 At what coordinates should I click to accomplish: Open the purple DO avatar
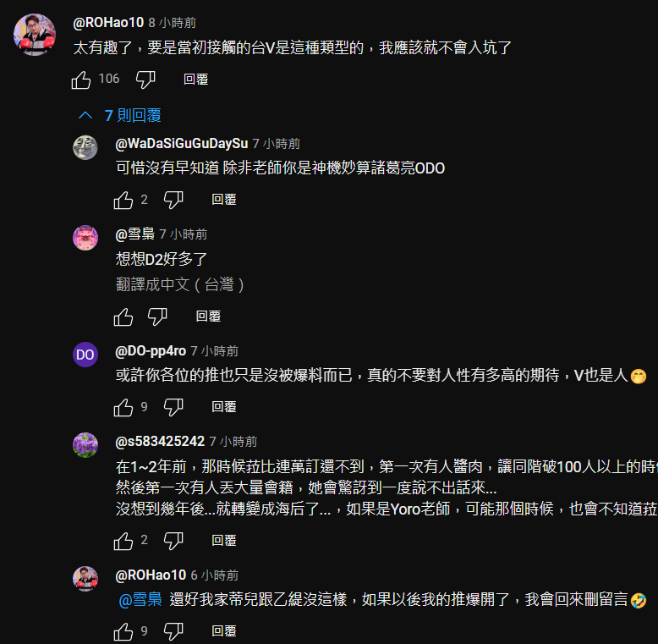pos(85,355)
